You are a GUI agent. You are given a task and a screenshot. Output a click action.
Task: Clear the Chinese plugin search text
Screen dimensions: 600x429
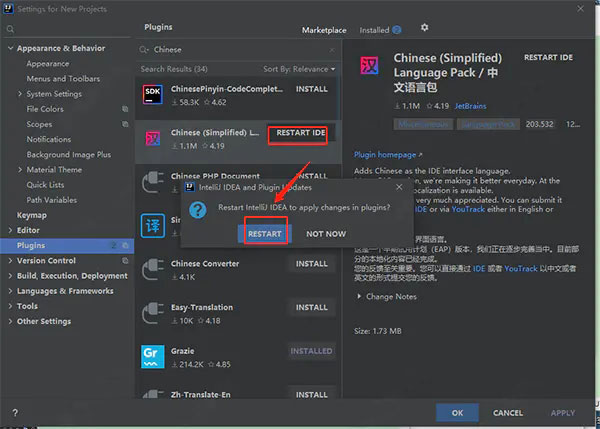coord(332,50)
